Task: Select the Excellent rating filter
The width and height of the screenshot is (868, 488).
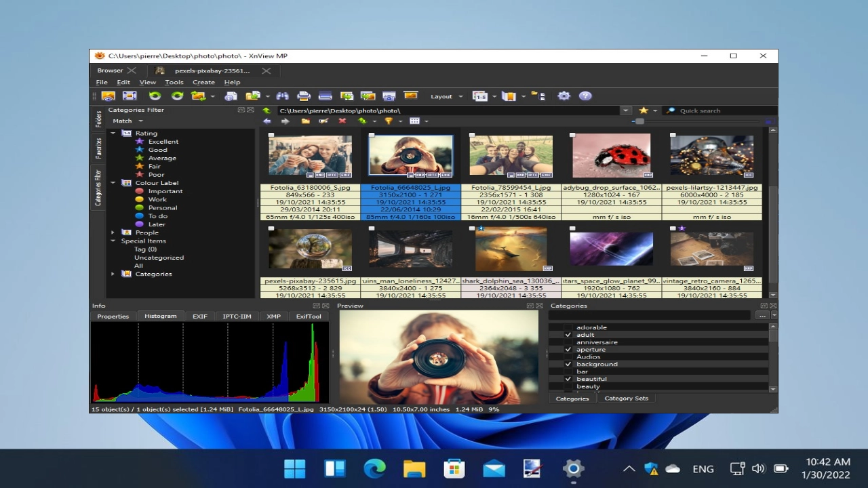Action: click(163, 142)
